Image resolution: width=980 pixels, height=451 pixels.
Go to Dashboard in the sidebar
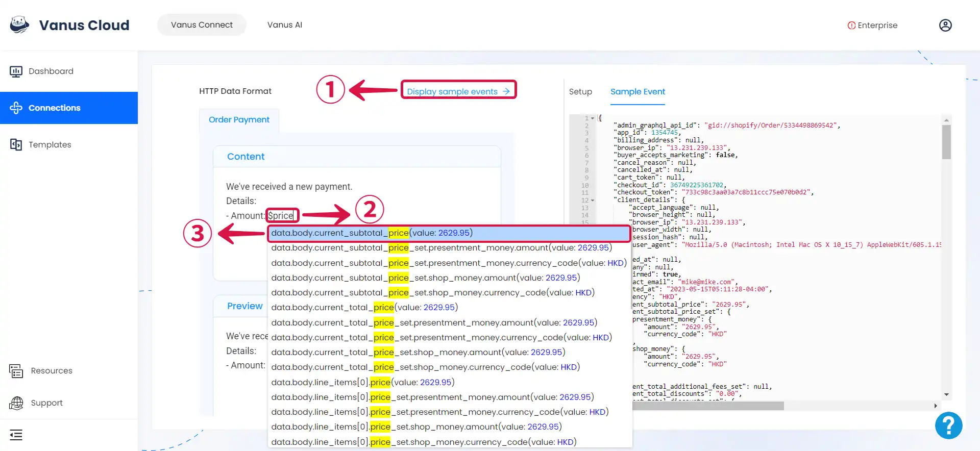pos(69,71)
